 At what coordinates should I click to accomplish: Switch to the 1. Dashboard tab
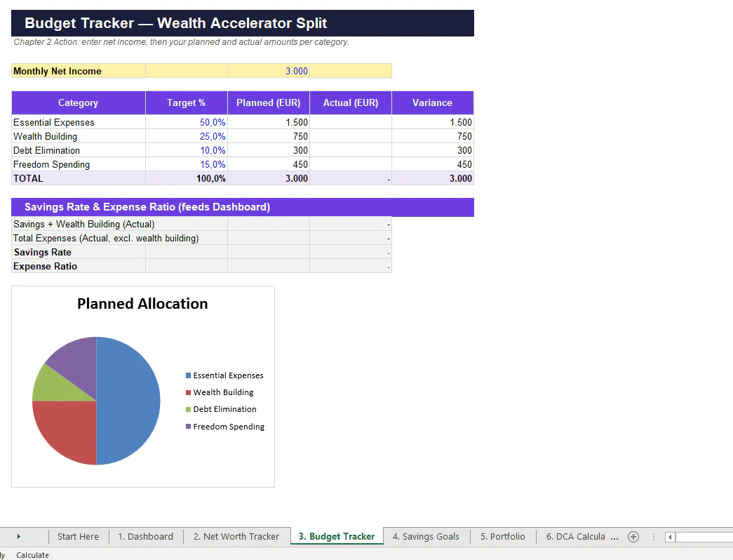pos(145,537)
